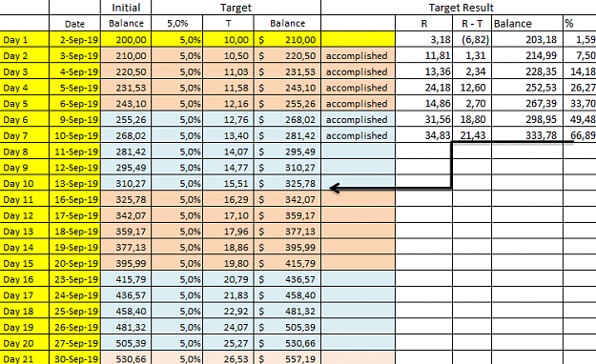
Task: Select initial balance 200,00
Action: pos(126,39)
